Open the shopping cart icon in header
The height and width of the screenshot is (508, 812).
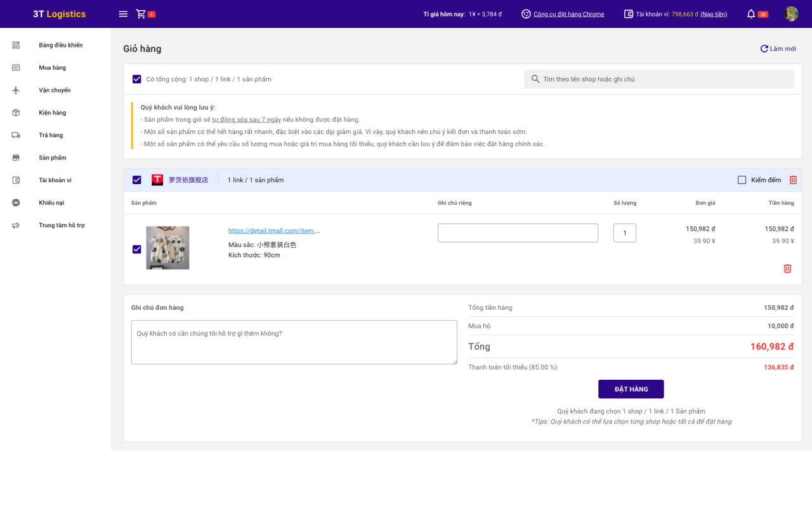pos(141,14)
